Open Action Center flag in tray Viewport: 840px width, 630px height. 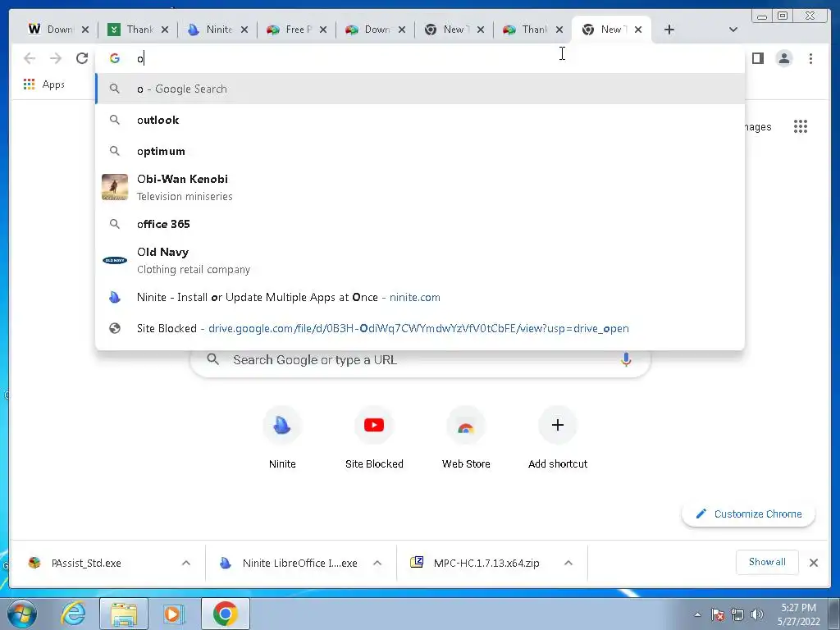click(718, 614)
